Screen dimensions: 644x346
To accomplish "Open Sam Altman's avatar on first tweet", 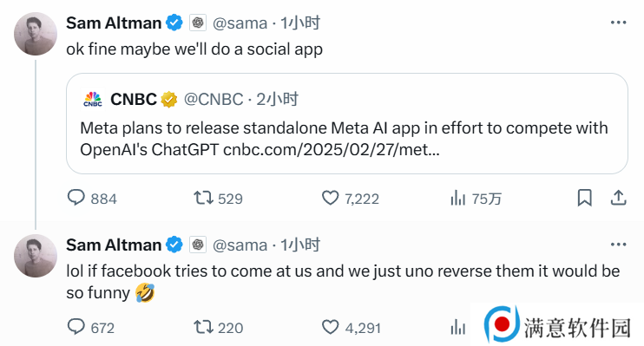I will 36,34.
